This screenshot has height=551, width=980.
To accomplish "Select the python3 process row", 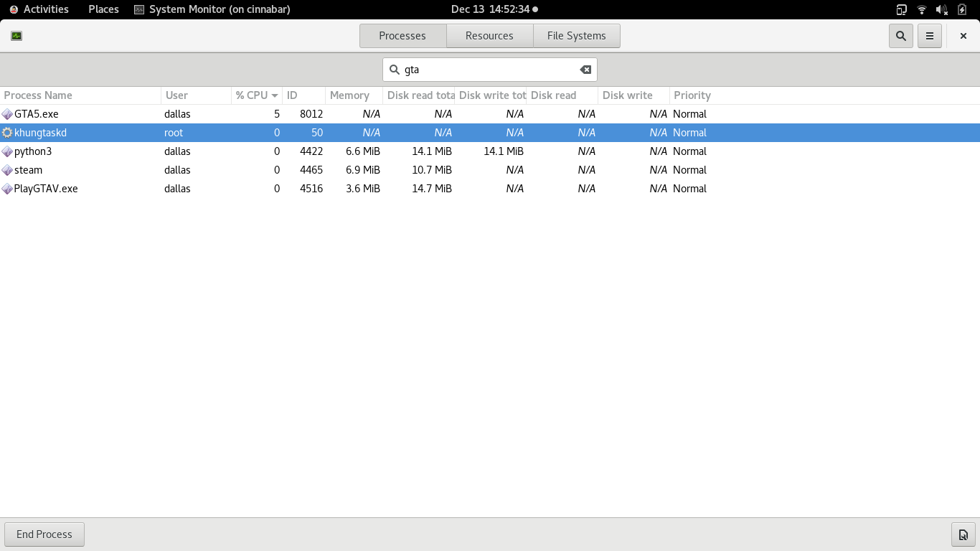I will pos(490,151).
